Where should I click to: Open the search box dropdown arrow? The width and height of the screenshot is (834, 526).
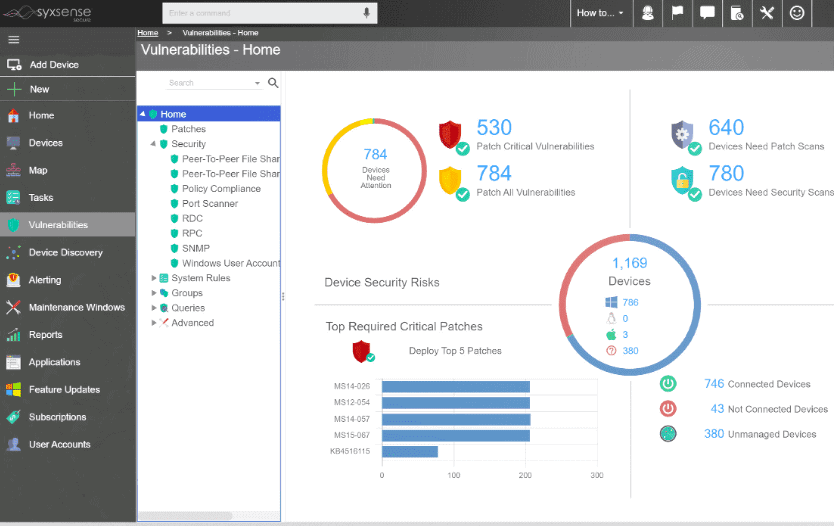pos(257,83)
